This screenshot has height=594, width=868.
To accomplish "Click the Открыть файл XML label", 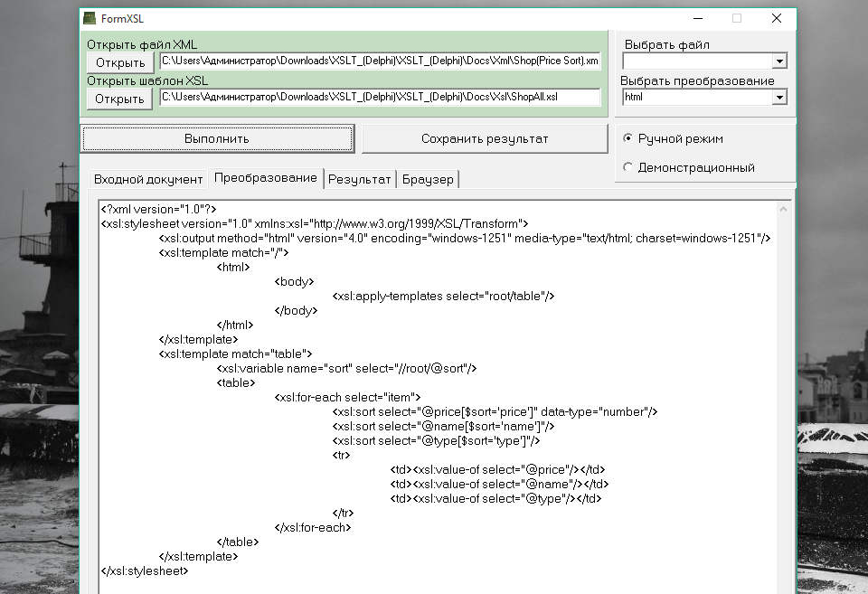I will tap(142, 45).
